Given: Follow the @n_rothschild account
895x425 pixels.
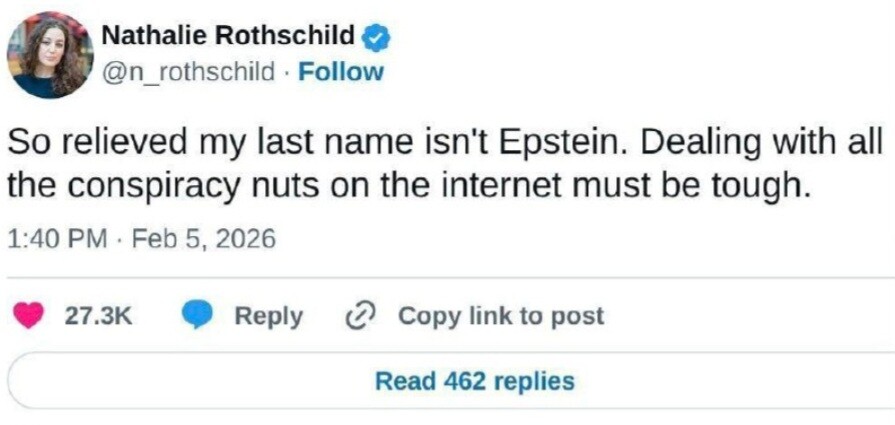Looking at the screenshot, I should pyautogui.click(x=341, y=72).
